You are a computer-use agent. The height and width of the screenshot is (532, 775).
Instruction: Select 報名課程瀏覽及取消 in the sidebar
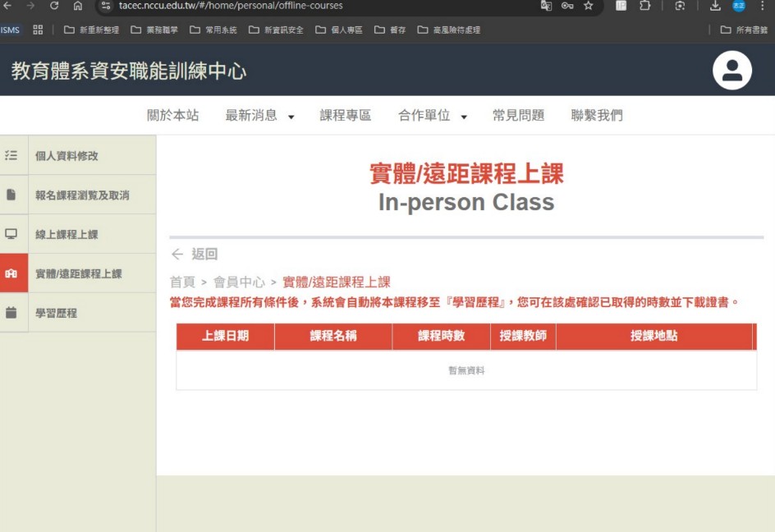click(82, 195)
